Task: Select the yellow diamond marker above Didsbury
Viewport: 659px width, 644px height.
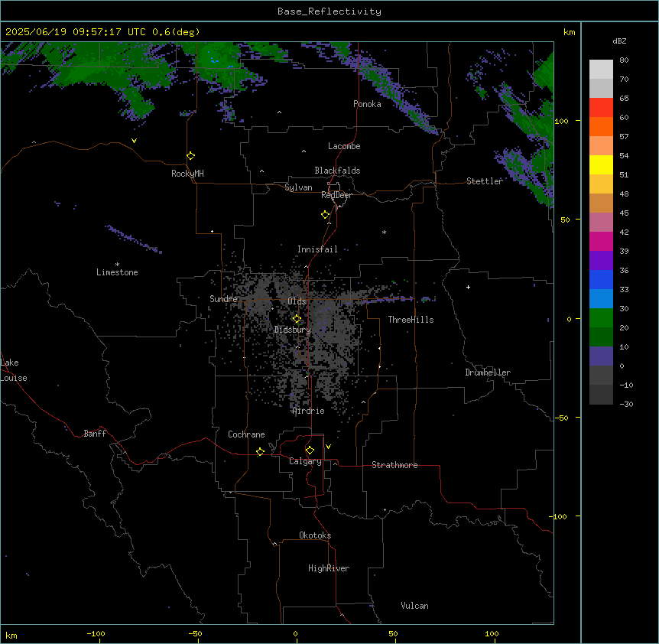Action: (297, 319)
